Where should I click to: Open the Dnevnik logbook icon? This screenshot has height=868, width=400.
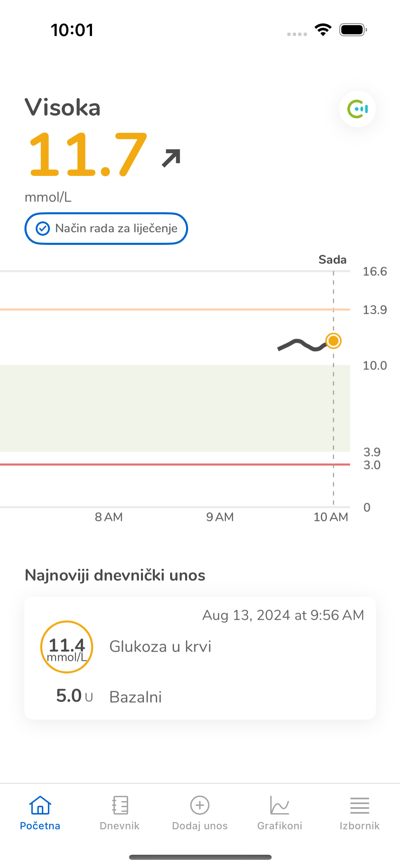pos(120,805)
